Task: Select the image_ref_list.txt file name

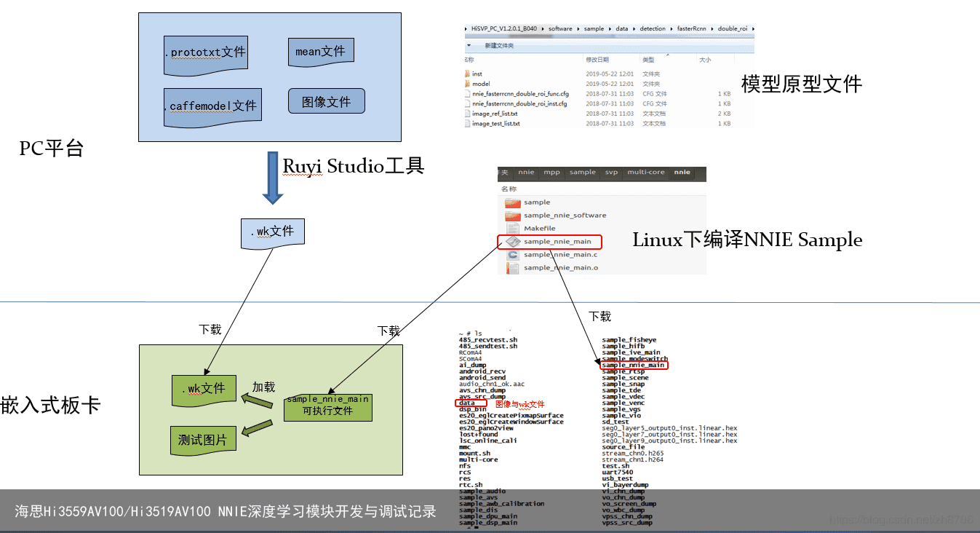Action: point(495,114)
